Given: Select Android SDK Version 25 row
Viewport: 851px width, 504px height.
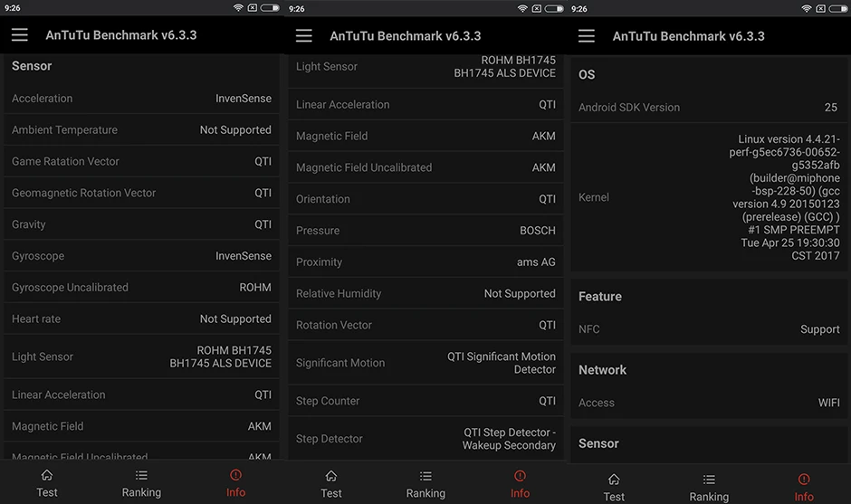Looking at the screenshot, I should tap(709, 107).
